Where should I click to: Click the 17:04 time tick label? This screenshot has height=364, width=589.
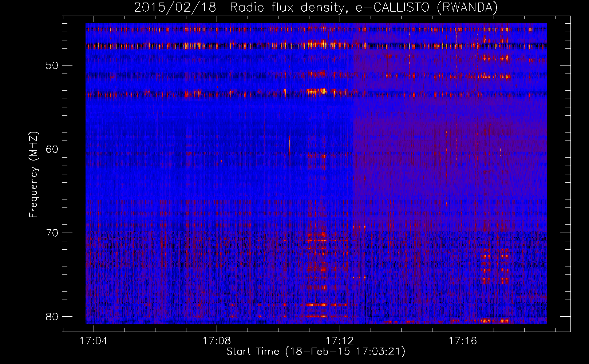pos(94,341)
